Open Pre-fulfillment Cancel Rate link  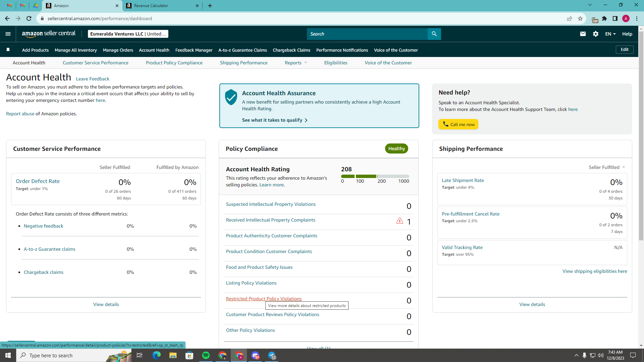tap(471, 214)
